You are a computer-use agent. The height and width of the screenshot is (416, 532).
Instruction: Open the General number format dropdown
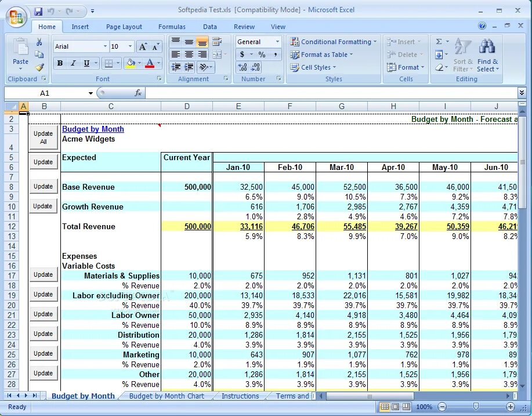point(277,42)
